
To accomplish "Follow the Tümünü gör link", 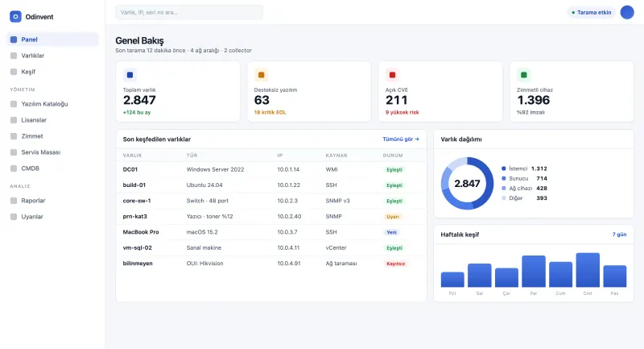I will (401, 139).
